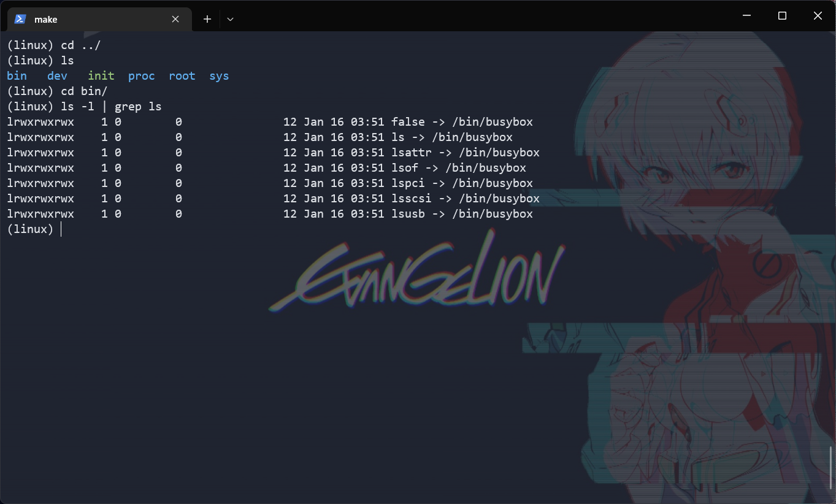Image resolution: width=836 pixels, height=504 pixels.
Task: Click the date 'Jan 16 03:51' in lsof row
Action: (344, 168)
